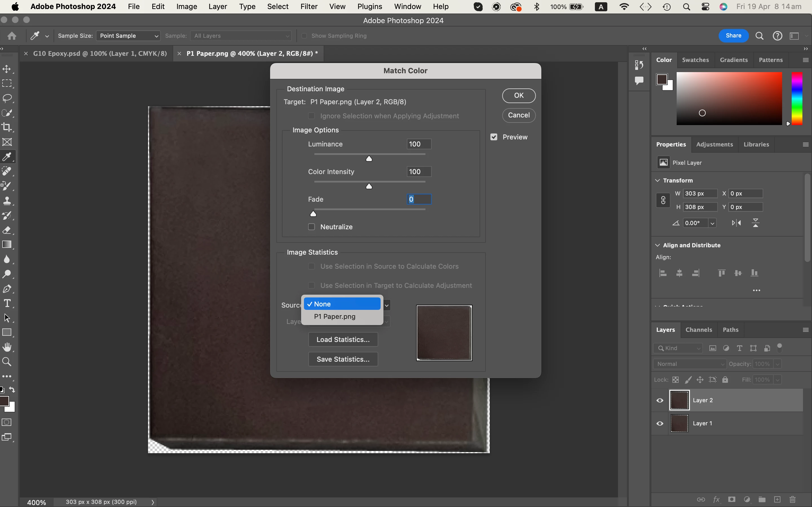Switch to the Channels tab
This screenshot has width=812, height=507.
pos(699,330)
